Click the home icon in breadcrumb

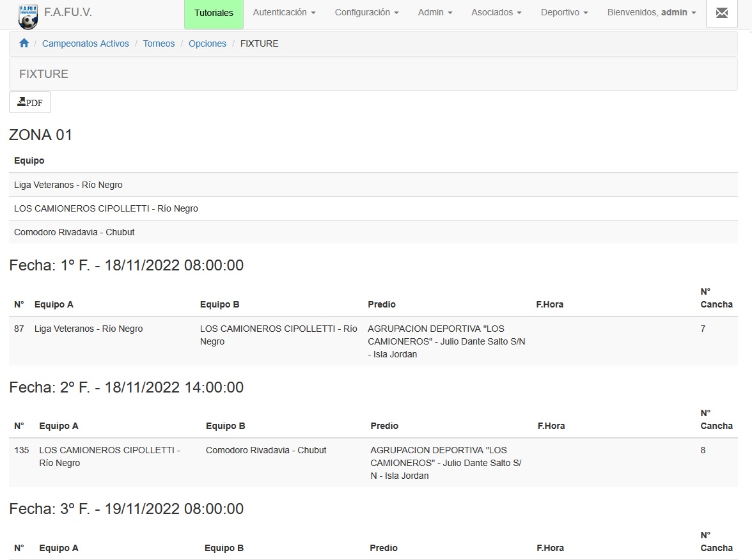click(24, 43)
